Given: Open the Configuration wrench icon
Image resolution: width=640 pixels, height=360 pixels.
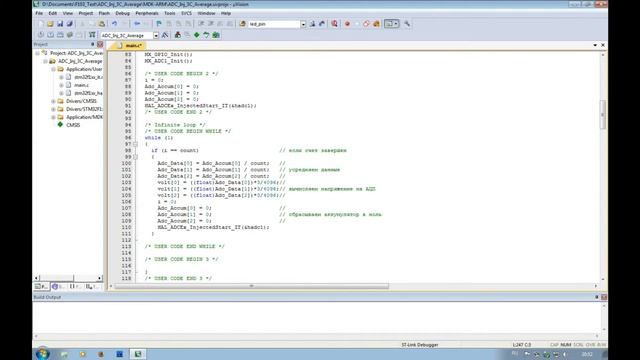Looking at the screenshot, I should click(407, 24).
